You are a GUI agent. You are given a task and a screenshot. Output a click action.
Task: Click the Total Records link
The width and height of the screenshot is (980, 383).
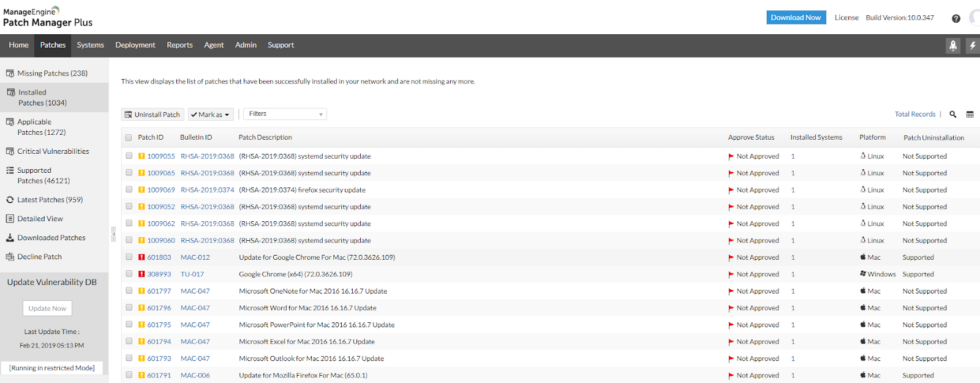915,114
